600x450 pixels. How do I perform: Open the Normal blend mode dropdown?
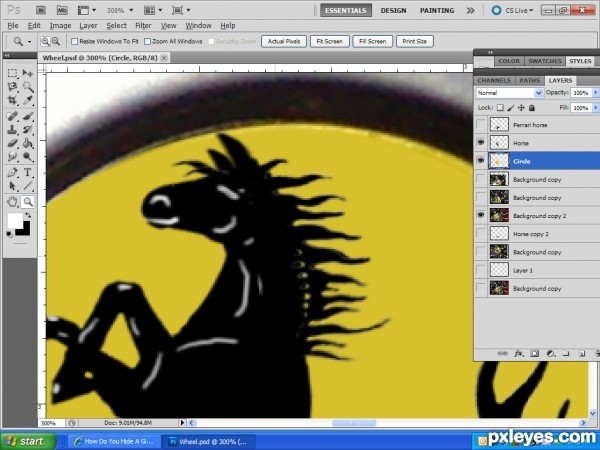click(509, 93)
